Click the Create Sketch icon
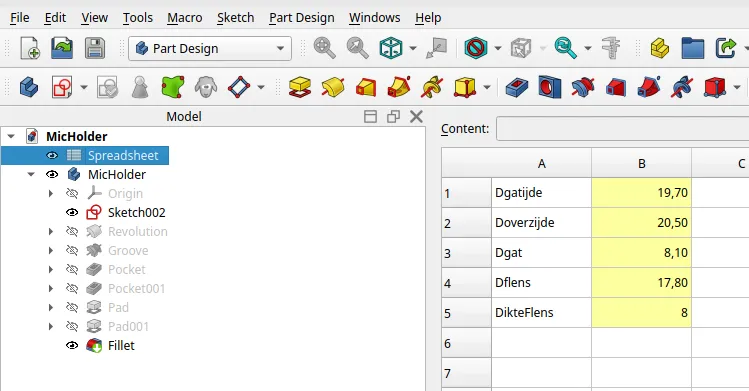The width and height of the screenshot is (749, 391). [x=62, y=87]
